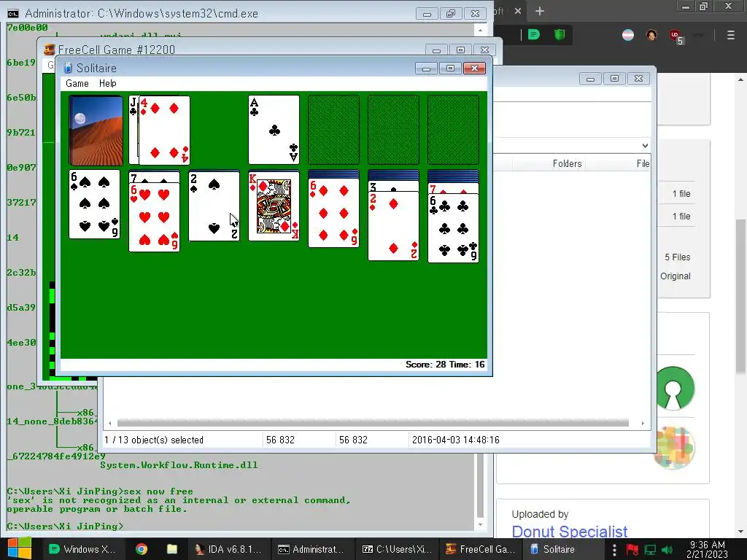Click the Solitaire taskbar item
The height and width of the screenshot is (560, 747).
point(563,549)
